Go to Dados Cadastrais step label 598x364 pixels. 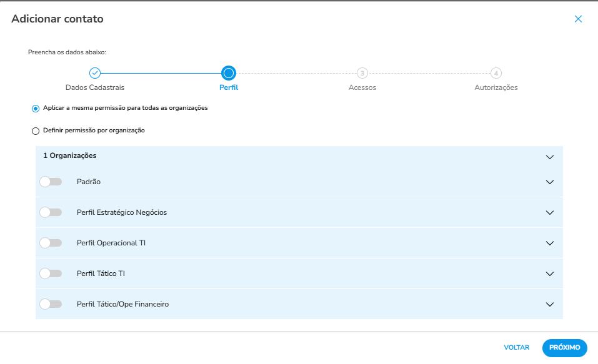tap(95, 87)
